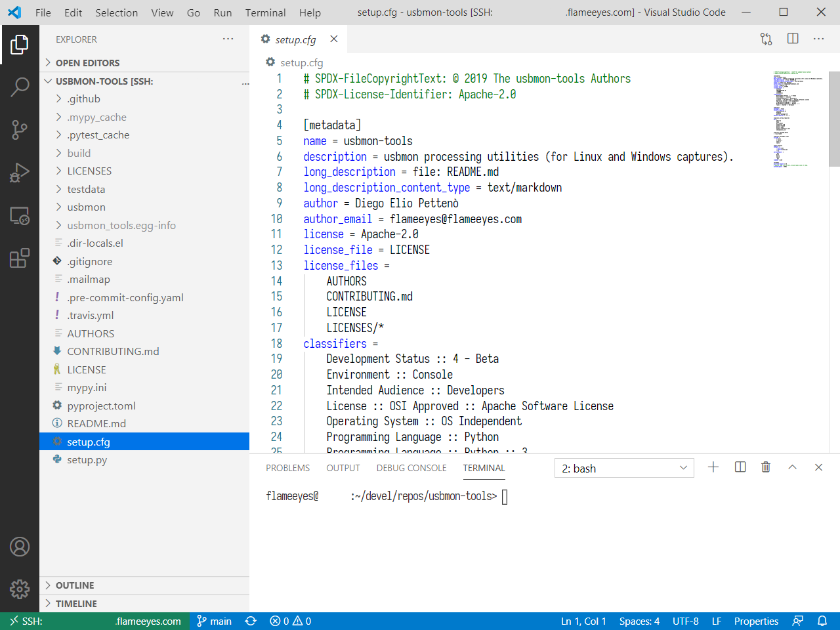Expand the usbmon_tools.egg-info folder
Image resolution: width=840 pixels, height=630 pixels.
click(144, 225)
